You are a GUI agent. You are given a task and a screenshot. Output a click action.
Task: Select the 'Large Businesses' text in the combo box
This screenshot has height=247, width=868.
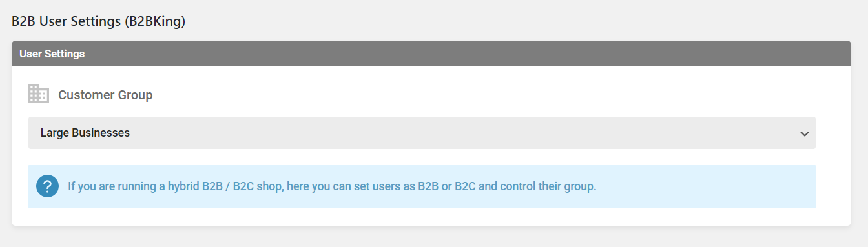click(85, 133)
